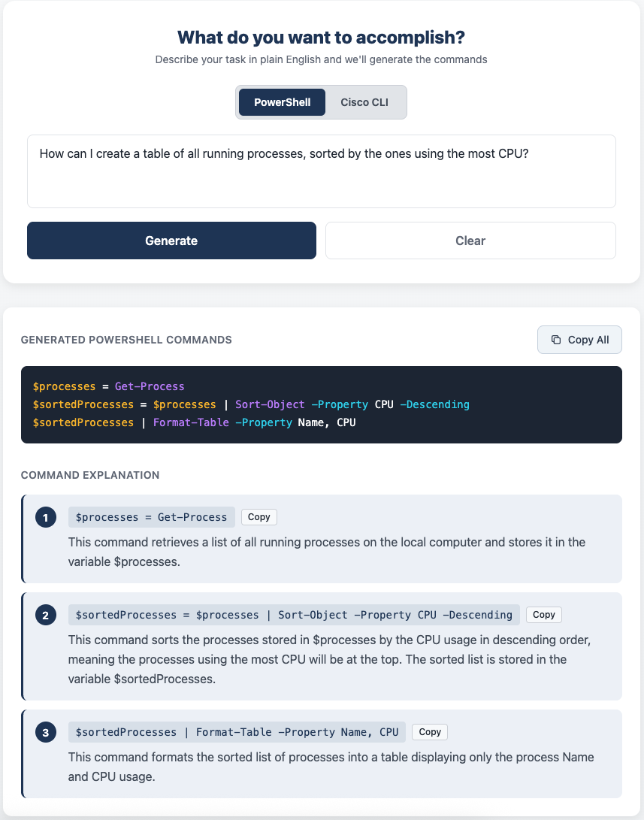Screen dimensions: 644x820
Task: Copy the Sort-Object command from step 2
Action: (543, 614)
